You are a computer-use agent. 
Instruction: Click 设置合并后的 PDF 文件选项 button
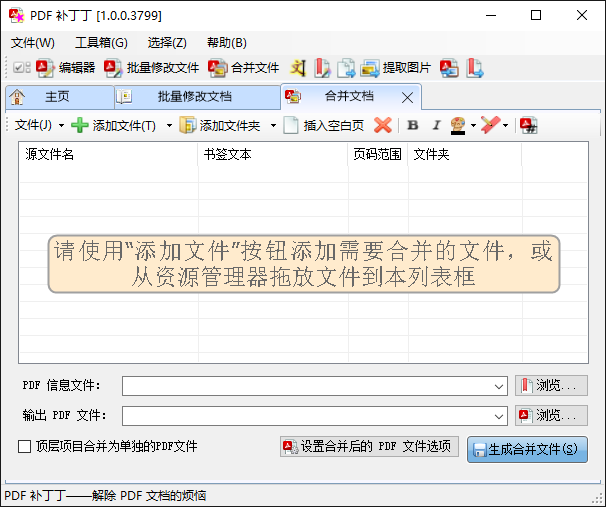pyautogui.click(x=369, y=447)
